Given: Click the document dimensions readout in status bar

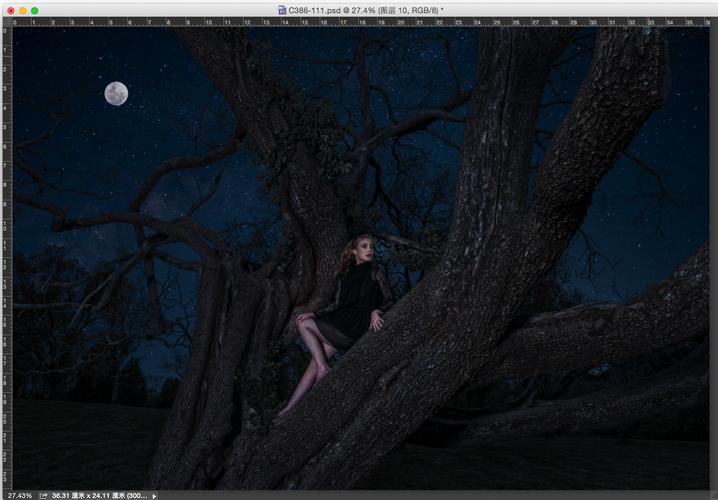Looking at the screenshot, I should click(98, 494).
